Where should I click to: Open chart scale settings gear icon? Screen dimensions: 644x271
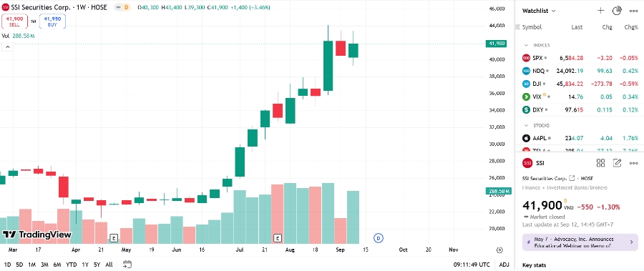click(x=499, y=250)
